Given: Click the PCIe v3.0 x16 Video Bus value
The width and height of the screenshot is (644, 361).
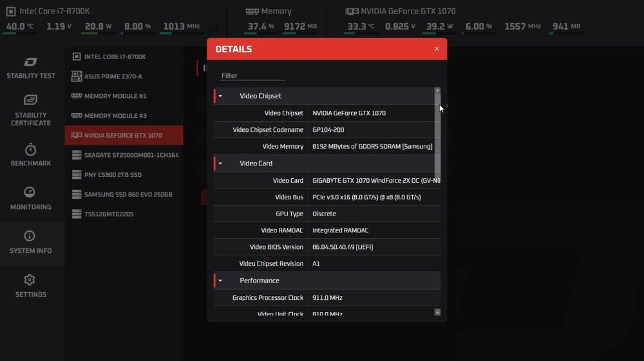Looking at the screenshot, I should pyautogui.click(x=366, y=198).
